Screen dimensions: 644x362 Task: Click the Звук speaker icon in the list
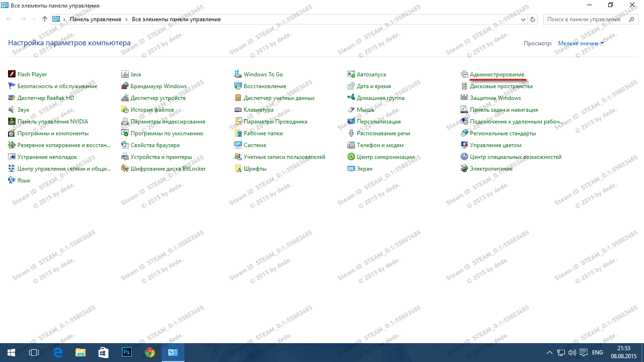(12, 110)
